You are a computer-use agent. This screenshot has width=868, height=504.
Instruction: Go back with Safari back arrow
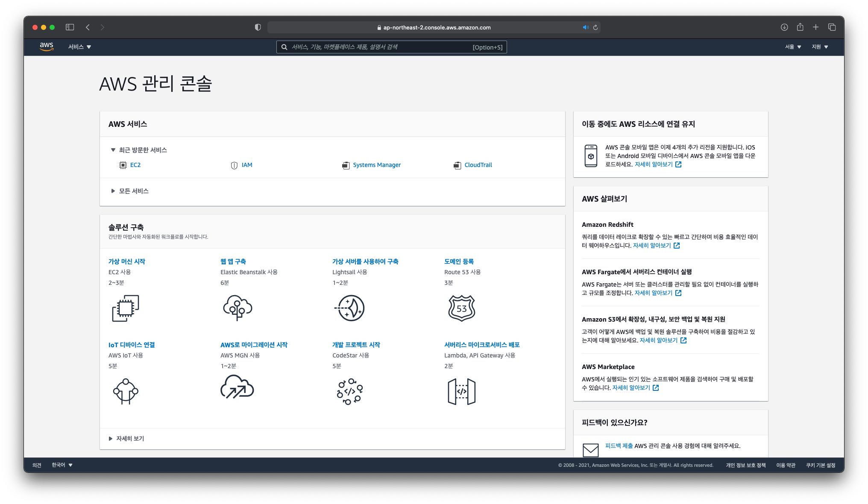[x=88, y=27]
